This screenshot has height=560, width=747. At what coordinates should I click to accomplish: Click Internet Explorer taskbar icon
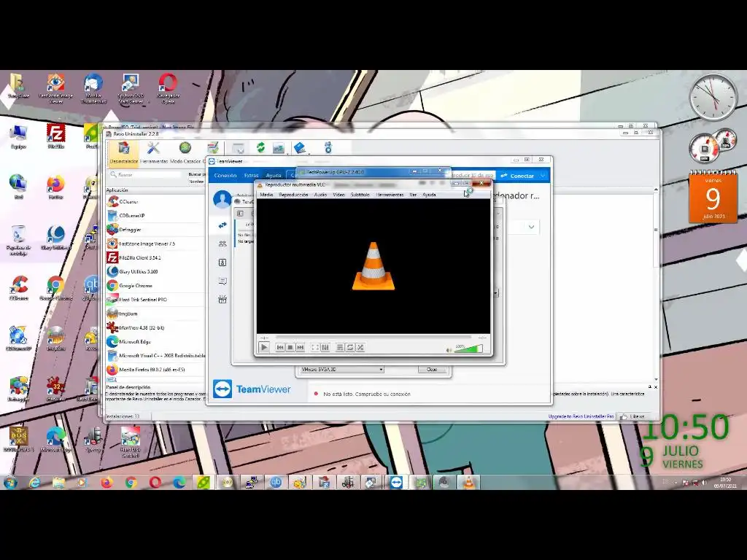click(34, 483)
